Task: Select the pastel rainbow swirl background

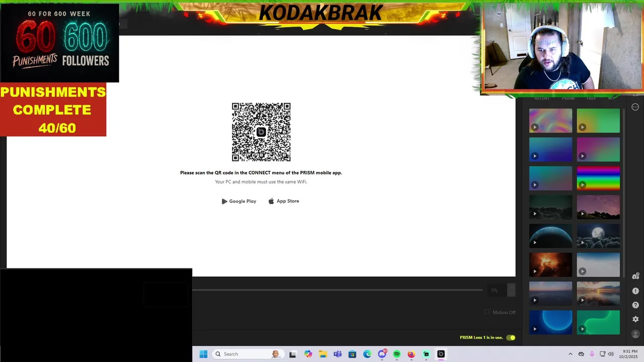Action: 550,121
